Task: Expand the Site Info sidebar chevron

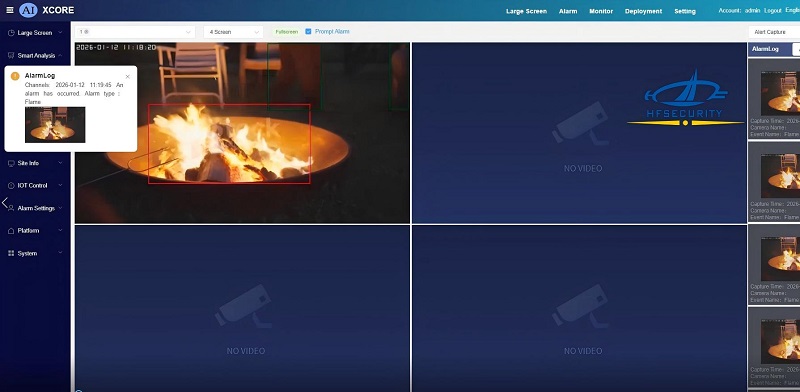Action: pos(60,163)
